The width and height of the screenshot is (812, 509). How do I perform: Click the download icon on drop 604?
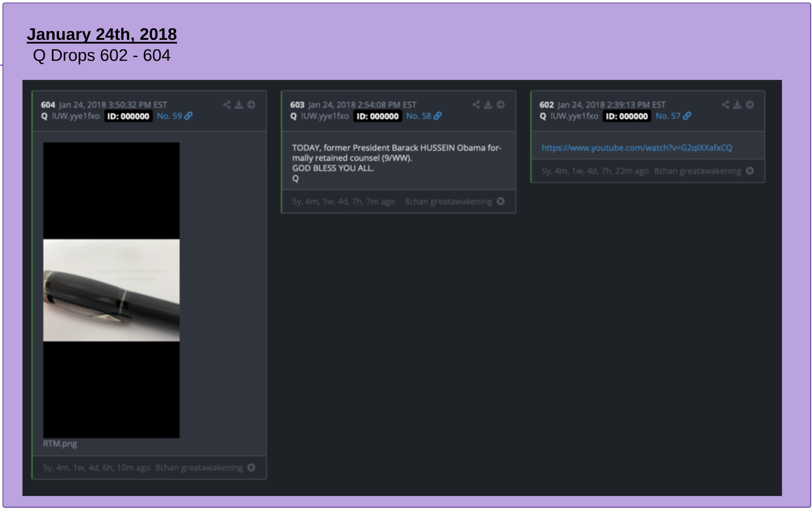click(x=239, y=105)
